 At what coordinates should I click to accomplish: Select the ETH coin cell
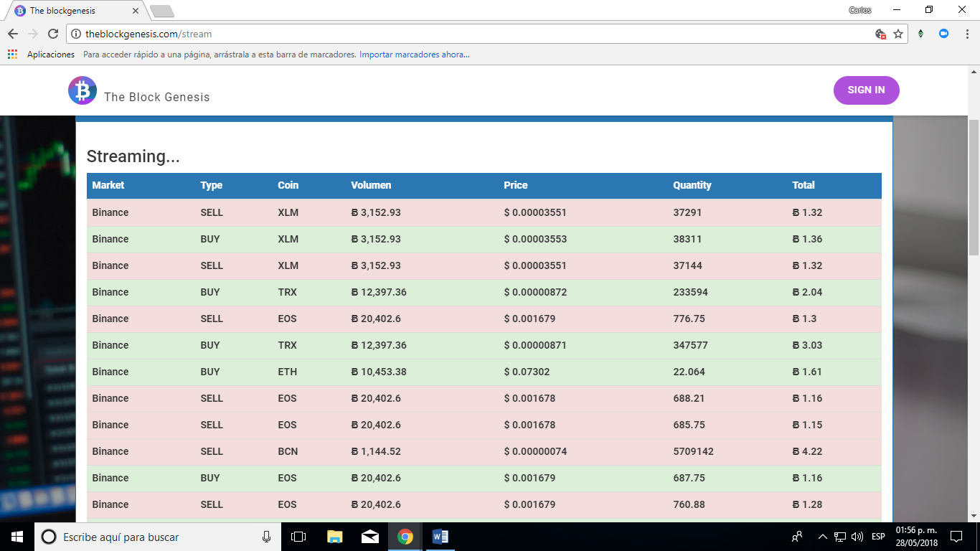click(288, 372)
